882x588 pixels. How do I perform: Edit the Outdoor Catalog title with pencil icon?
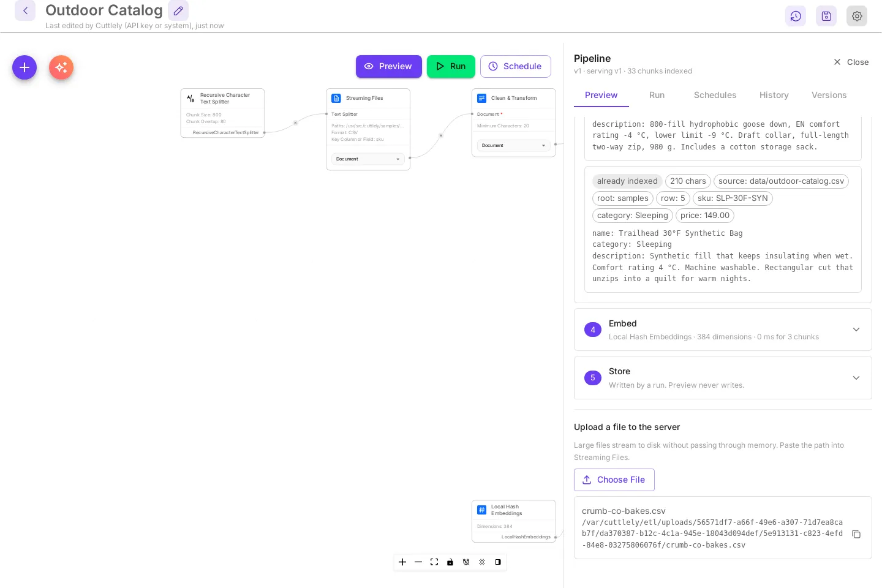178,10
